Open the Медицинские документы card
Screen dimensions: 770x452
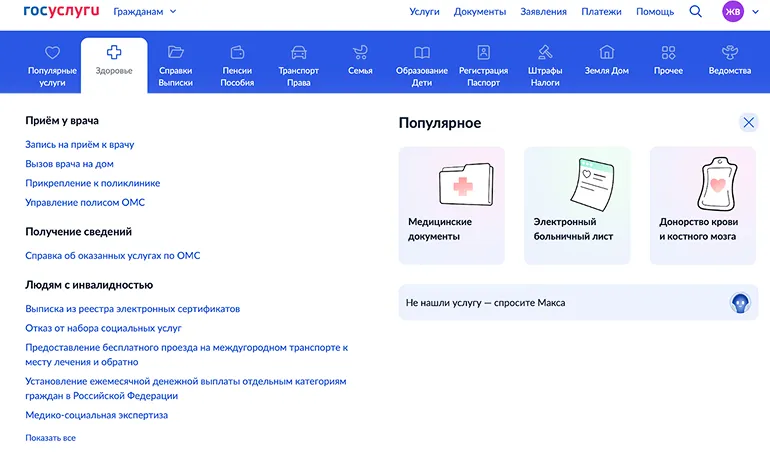pos(452,205)
